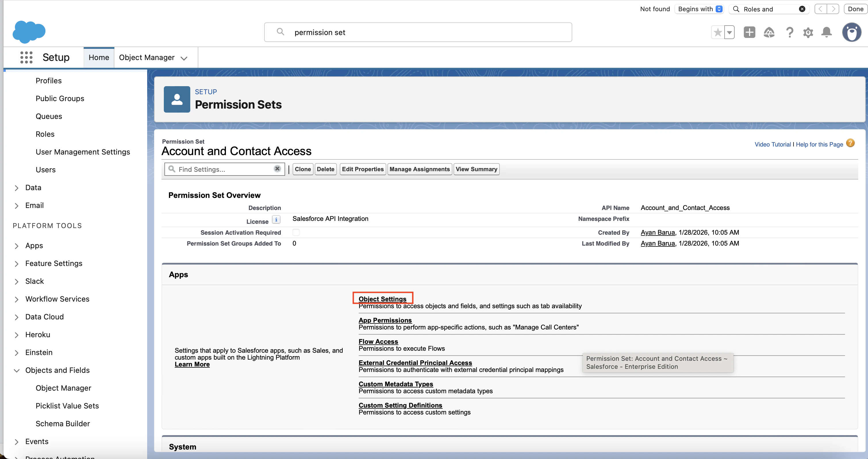The image size is (868, 459).
Task: Click the Manage Assignments button
Action: click(x=419, y=169)
